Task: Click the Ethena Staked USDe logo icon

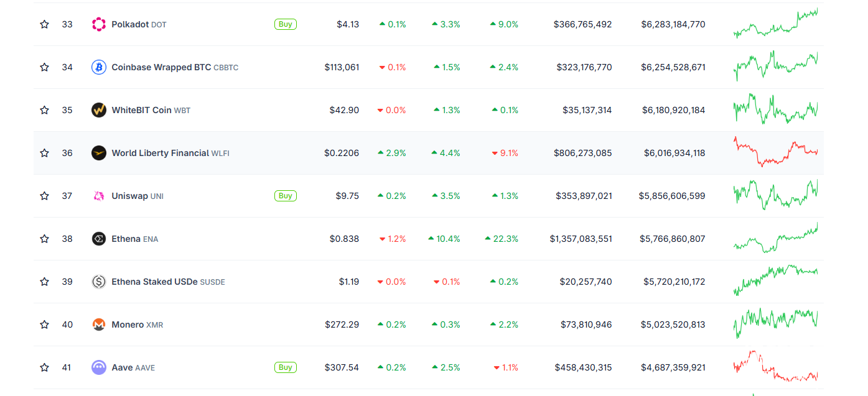Action: click(99, 282)
